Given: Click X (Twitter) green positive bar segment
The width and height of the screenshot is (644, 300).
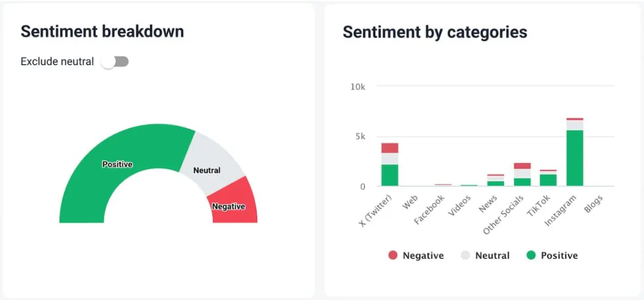Looking at the screenshot, I should 390,175.
